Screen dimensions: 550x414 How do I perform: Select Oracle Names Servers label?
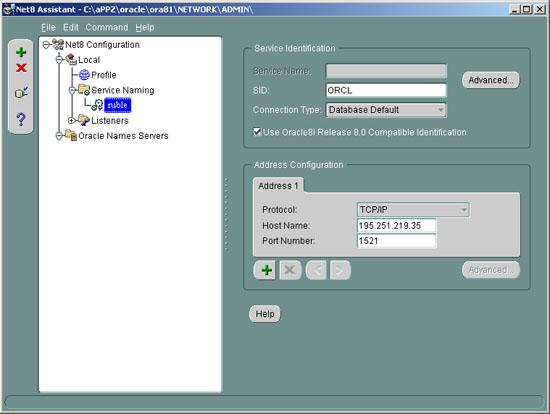[x=123, y=135]
